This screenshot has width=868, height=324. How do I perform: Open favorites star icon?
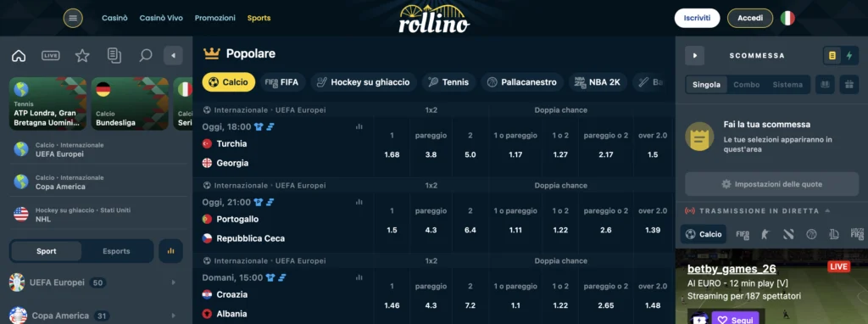point(82,55)
